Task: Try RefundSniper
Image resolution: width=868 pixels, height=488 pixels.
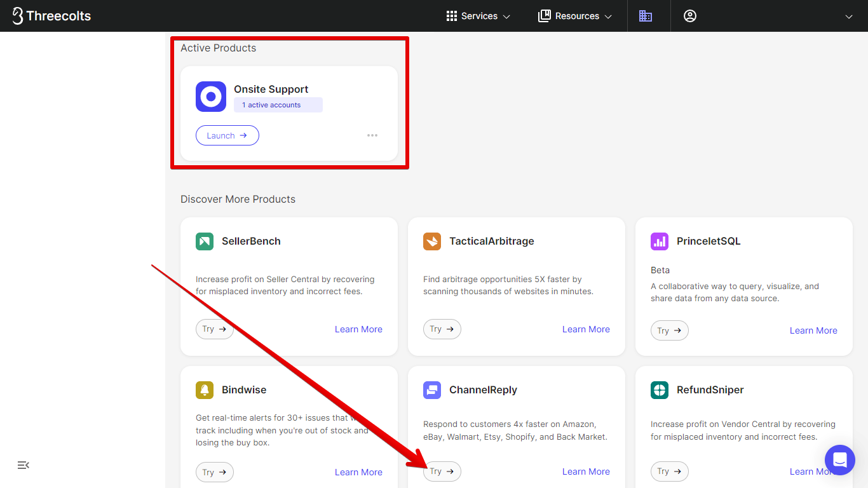Action: [x=670, y=471]
